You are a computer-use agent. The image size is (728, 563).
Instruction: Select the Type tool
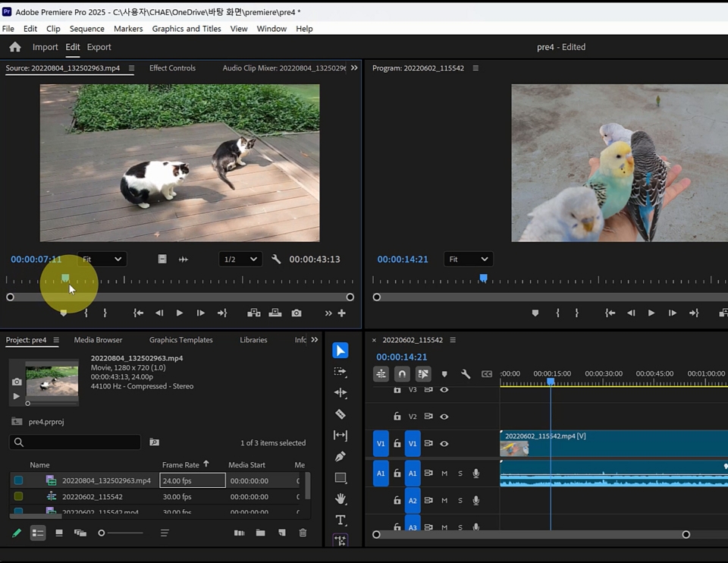tap(340, 520)
